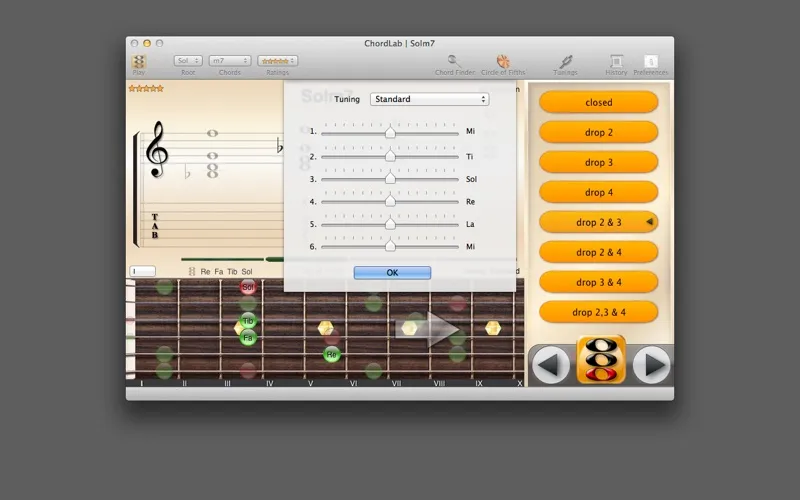
Task: Open the Chords dropdown showing m7
Action: coord(230,61)
